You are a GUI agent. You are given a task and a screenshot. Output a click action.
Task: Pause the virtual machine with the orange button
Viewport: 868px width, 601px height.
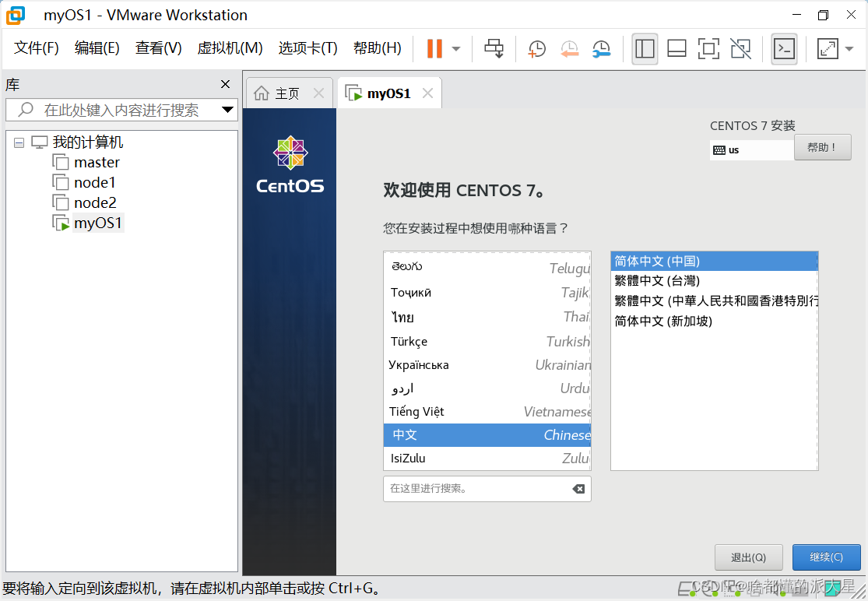click(x=434, y=49)
